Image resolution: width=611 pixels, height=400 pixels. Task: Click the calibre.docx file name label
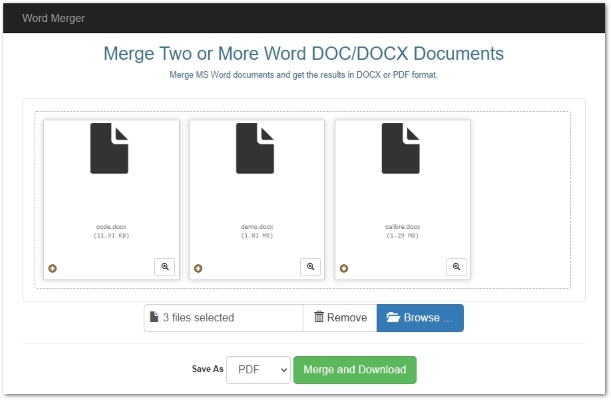(402, 227)
